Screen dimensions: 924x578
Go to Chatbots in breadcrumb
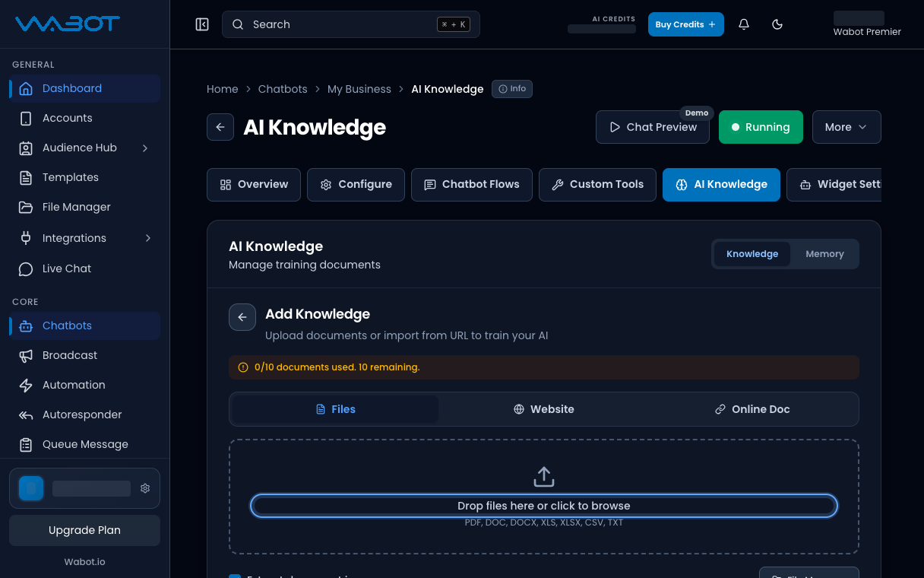pos(283,89)
